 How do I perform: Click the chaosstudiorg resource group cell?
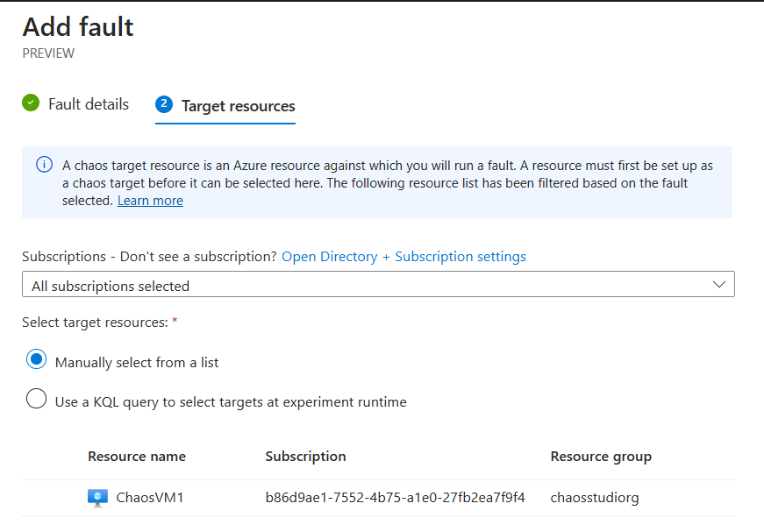point(595,498)
